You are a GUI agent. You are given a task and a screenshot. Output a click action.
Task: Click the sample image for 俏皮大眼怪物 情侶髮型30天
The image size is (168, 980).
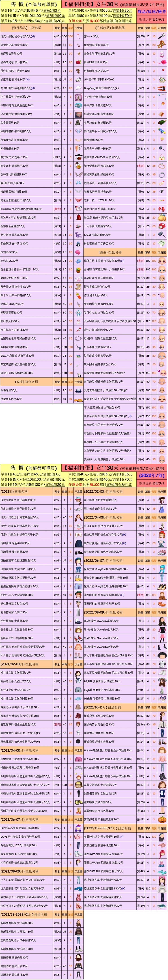click(x=78, y=500)
